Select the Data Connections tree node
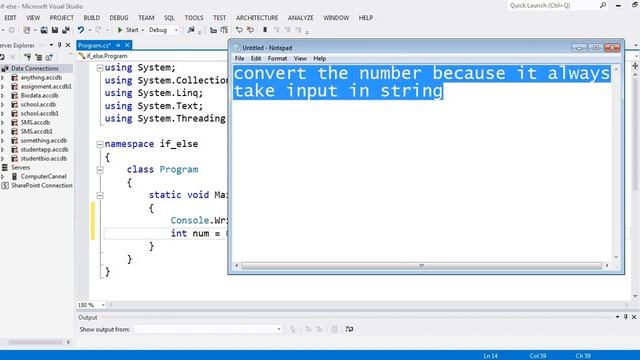640x360 pixels. [x=35, y=68]
